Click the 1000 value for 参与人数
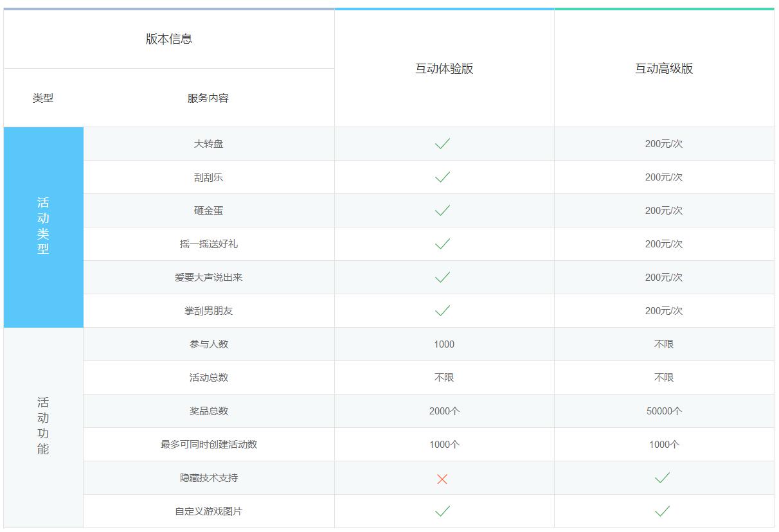Screen dimensions: 779x532 tap(444, 344)
